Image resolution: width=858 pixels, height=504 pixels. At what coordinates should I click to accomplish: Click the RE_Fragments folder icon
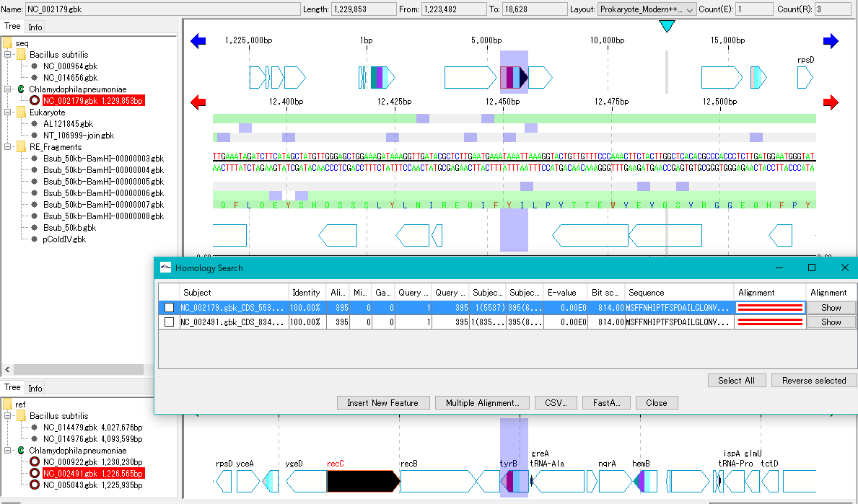[x=22, y=147]
